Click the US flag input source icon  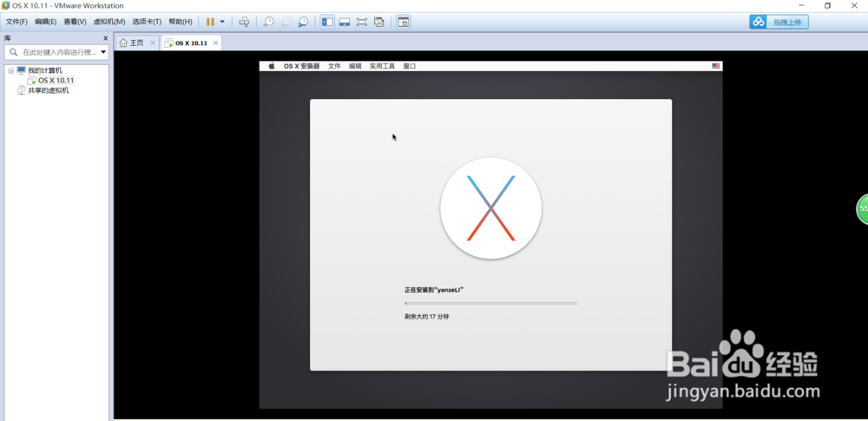716,66
